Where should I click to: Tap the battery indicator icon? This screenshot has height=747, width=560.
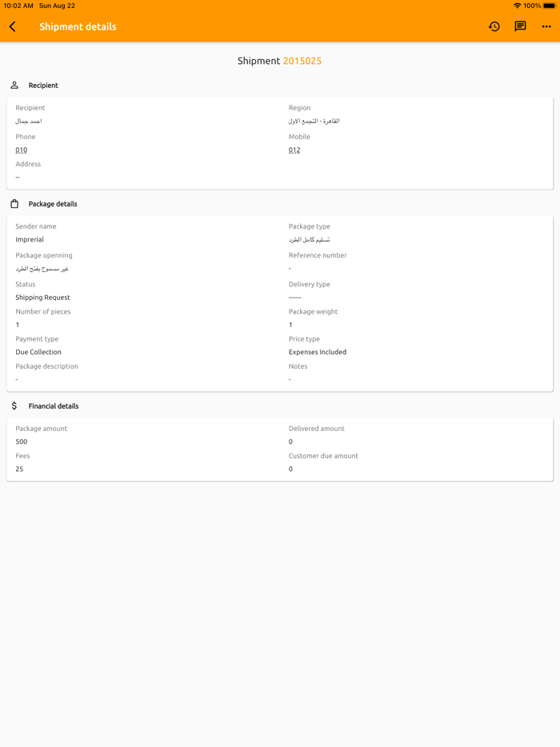[x=550, y=6]
